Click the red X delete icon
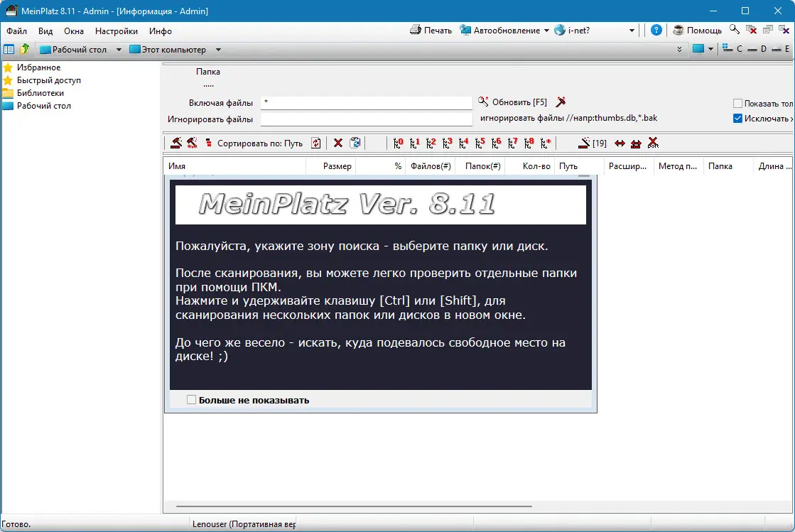 338,143
